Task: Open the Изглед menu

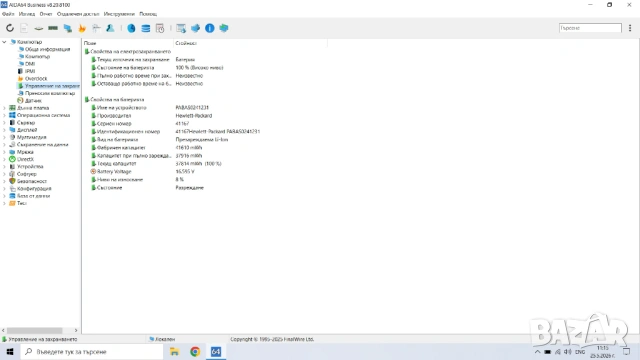Action: pyautogui.click(x=27, y=14)
